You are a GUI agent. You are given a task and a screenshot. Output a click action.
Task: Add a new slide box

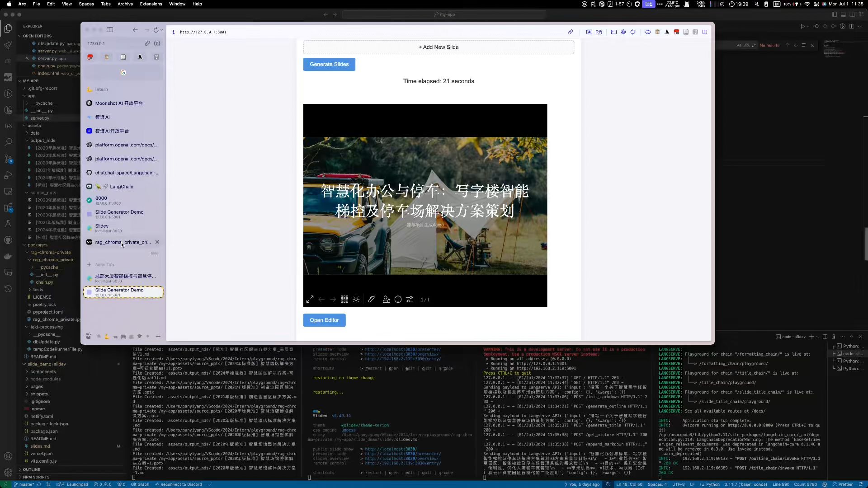(x=438, y=47)
